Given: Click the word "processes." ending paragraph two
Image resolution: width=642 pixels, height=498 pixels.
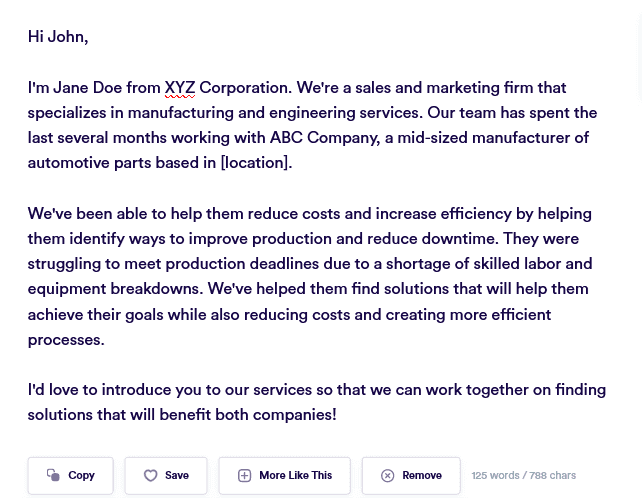Looking at the screenshot, I should click(x=66, y=340).
